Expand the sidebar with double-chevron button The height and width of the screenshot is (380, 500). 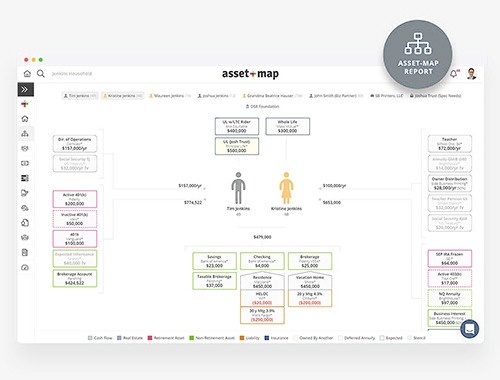[25, 89]
